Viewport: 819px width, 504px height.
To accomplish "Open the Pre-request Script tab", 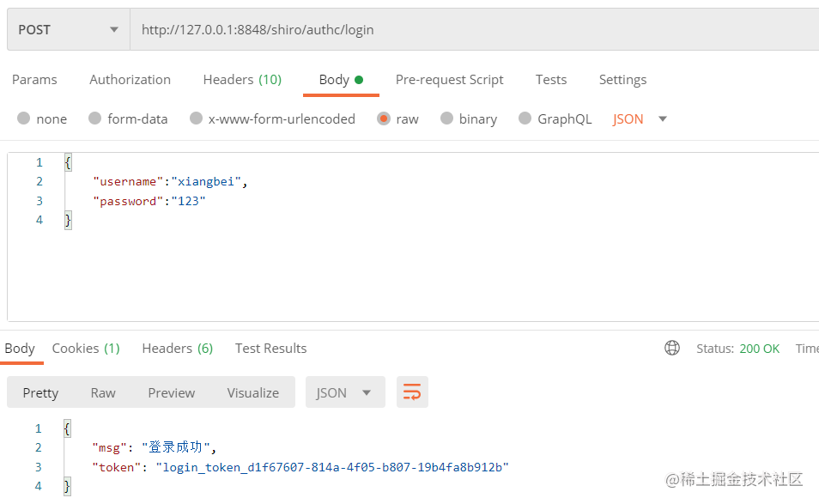I will (449, 80).
